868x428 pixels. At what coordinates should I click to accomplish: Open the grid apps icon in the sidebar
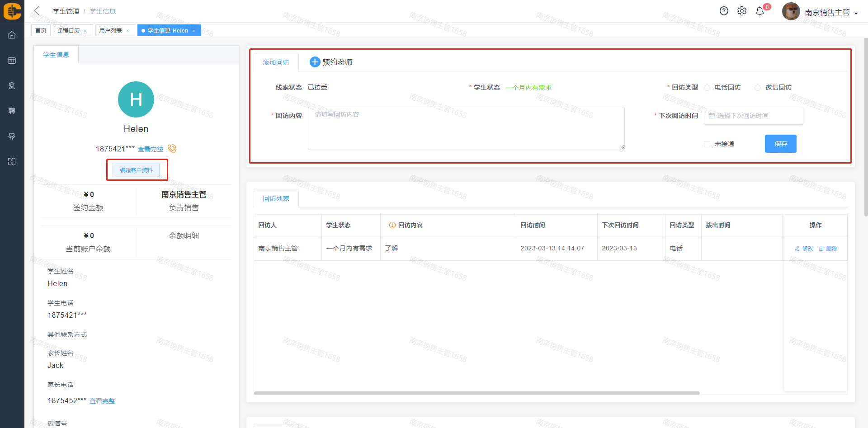[x=12, y=161]
